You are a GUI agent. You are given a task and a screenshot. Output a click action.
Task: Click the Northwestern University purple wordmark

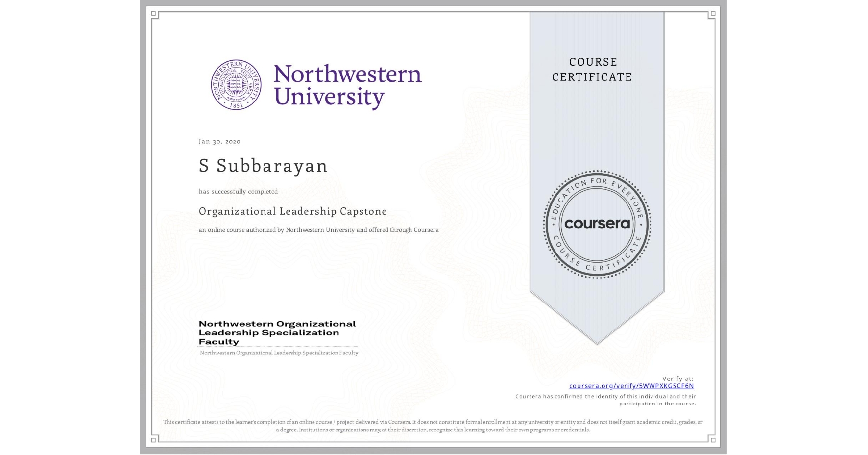[x=348, y=85]
